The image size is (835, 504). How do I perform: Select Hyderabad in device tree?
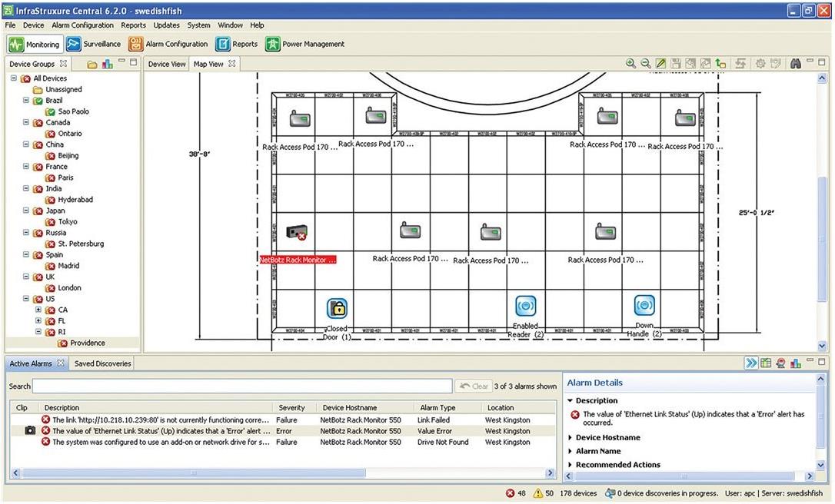[70, 200]
